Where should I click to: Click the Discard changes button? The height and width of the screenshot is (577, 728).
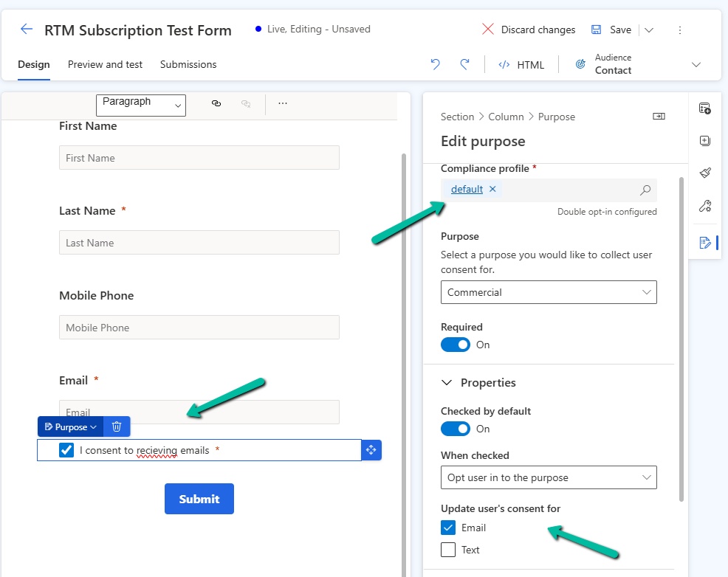pos(528,30)
